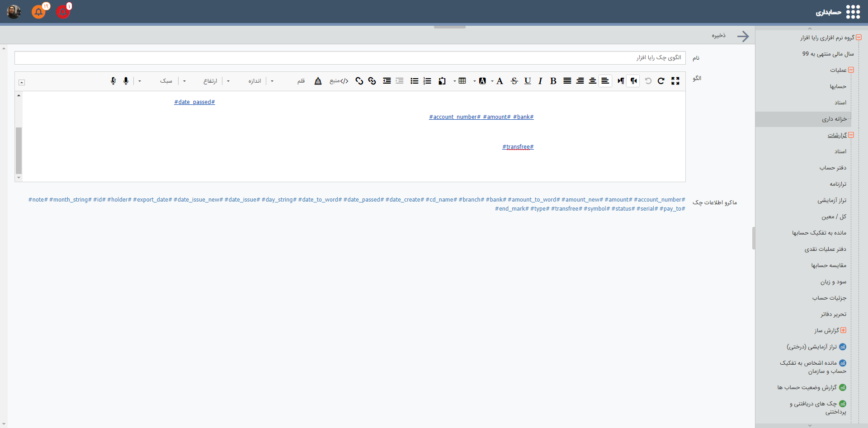
Task: Click the چک های دریافتنی و پرداختنی icon
Action: pos(843,404)
